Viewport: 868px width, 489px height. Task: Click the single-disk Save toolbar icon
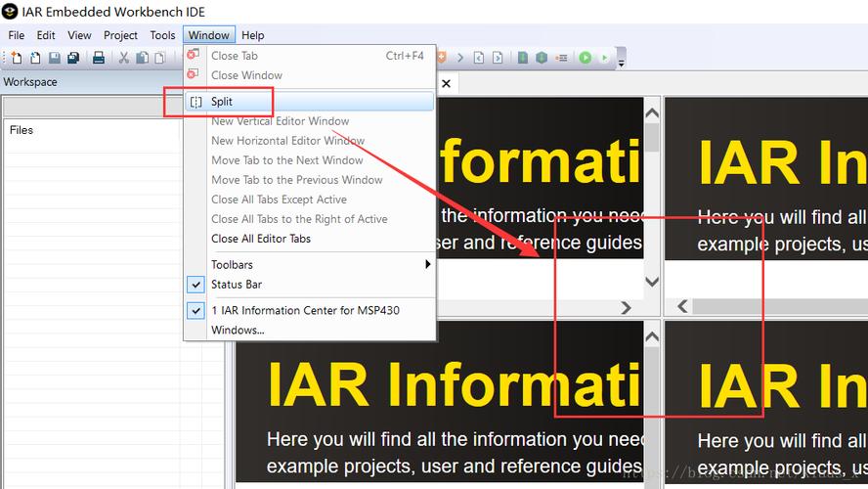(55, 58)
